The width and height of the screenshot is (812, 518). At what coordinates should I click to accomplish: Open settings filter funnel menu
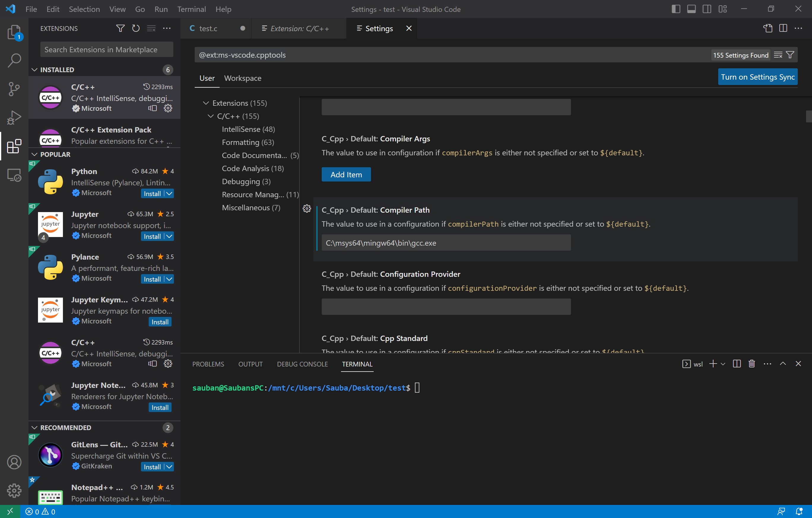790,55
